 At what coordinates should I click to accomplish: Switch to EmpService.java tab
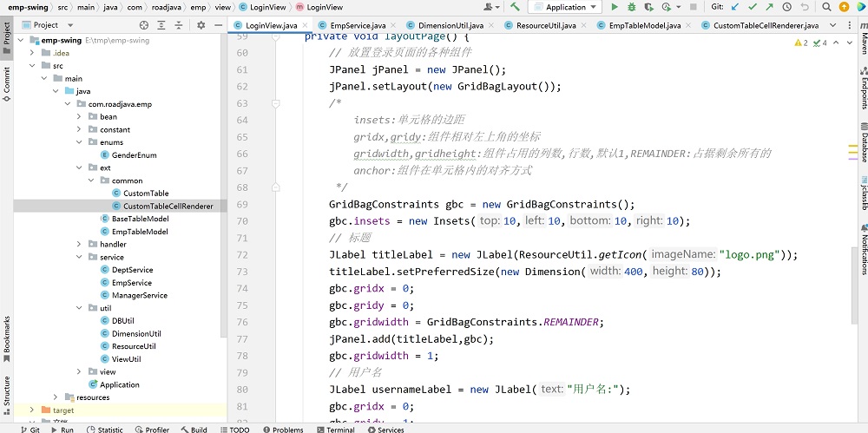click(x=358, y=25)
